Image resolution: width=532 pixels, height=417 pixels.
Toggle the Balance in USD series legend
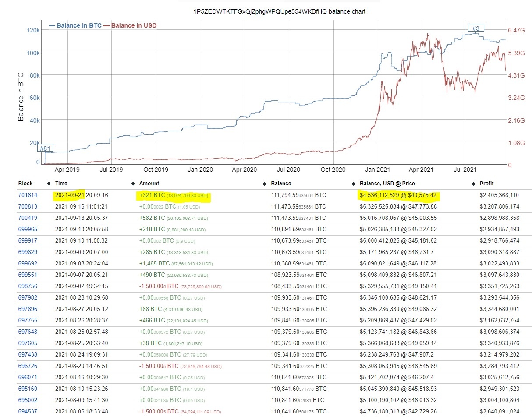pos(130,25)
